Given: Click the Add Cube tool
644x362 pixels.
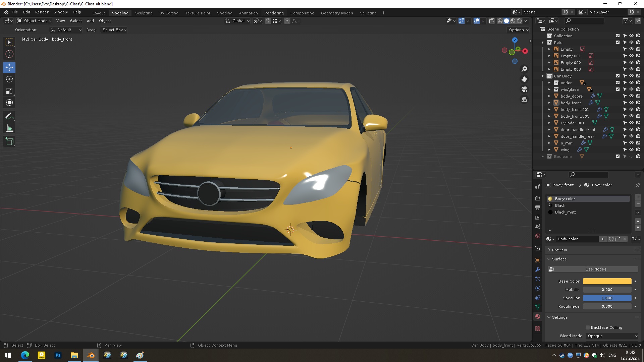Looking at the screenshot, I should 9,141.
